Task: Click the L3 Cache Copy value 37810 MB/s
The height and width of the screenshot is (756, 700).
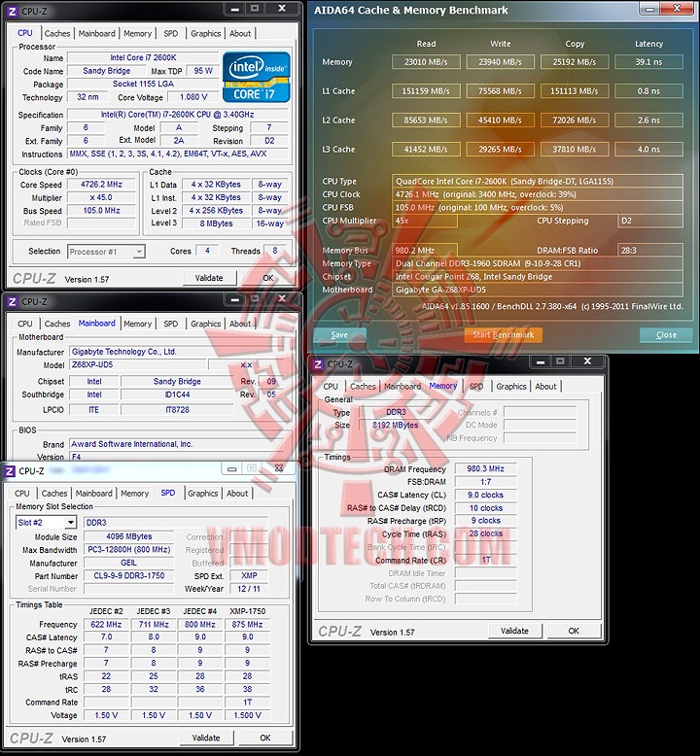Action: tap(575, 150)
